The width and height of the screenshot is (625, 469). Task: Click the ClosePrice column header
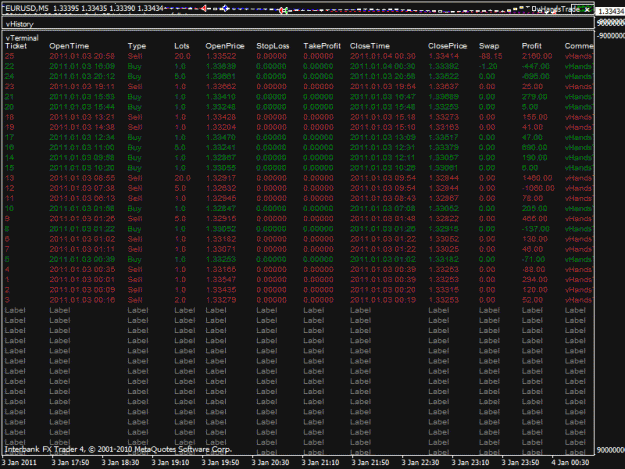448,46
